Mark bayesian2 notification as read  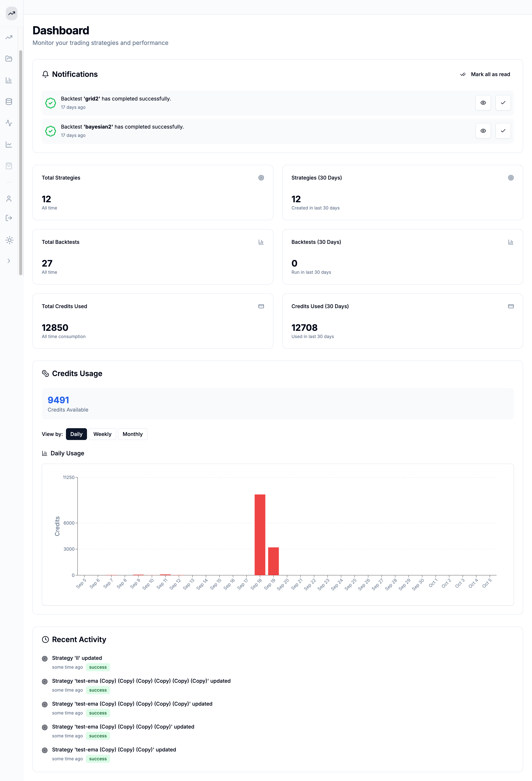point(503,131)
